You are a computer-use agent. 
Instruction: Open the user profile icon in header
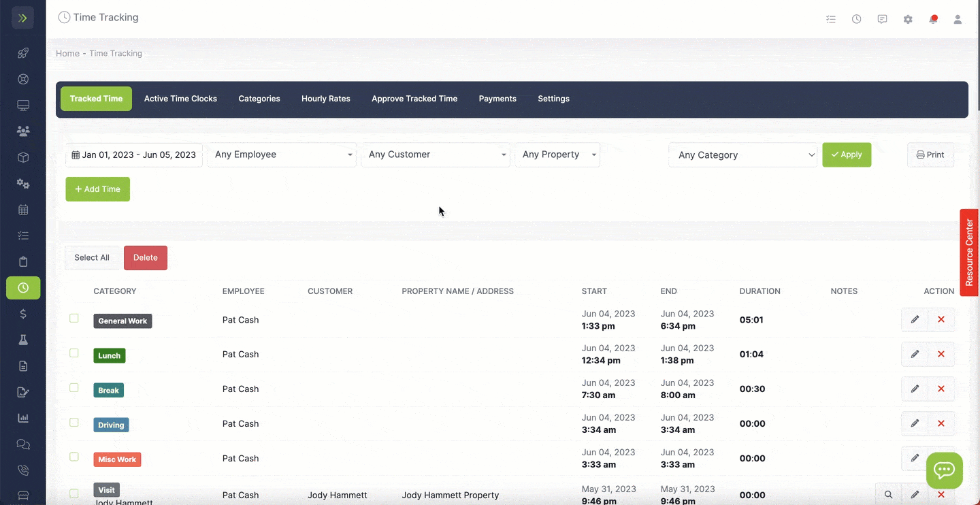click(x=958, y=19)
